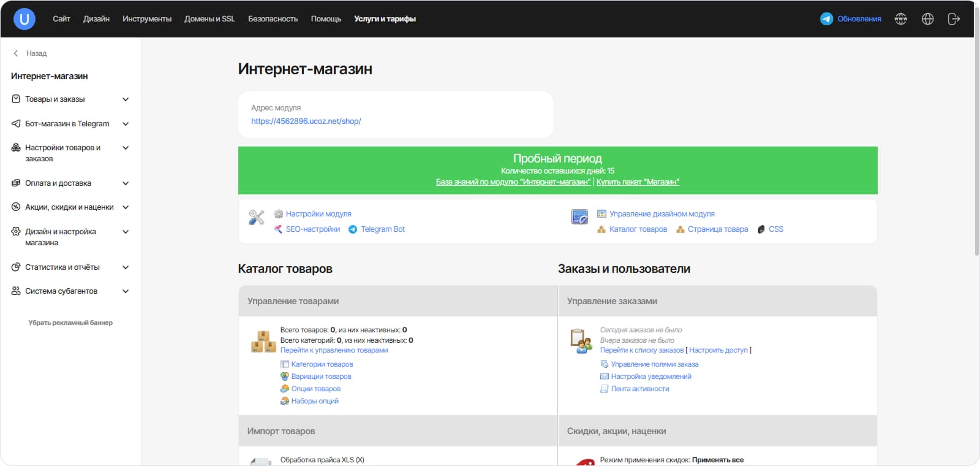Expand Товары и заказы section
This screenshot has width=980, height=466.
[126, 99]
